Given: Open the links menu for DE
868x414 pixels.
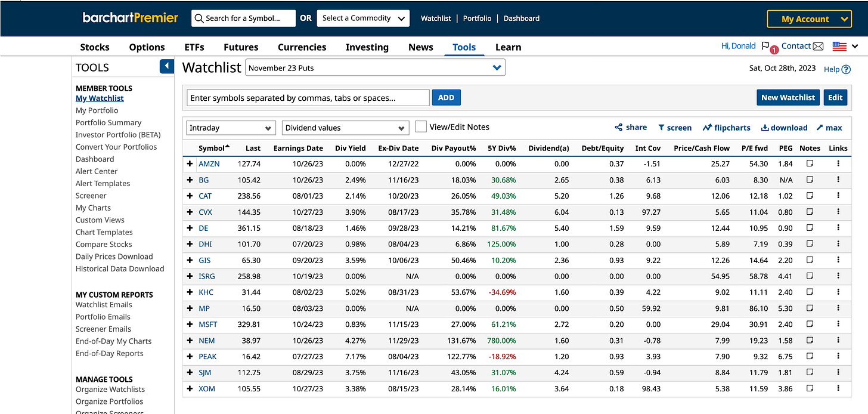Looking at the screenshot, I should tap(838, 228).
